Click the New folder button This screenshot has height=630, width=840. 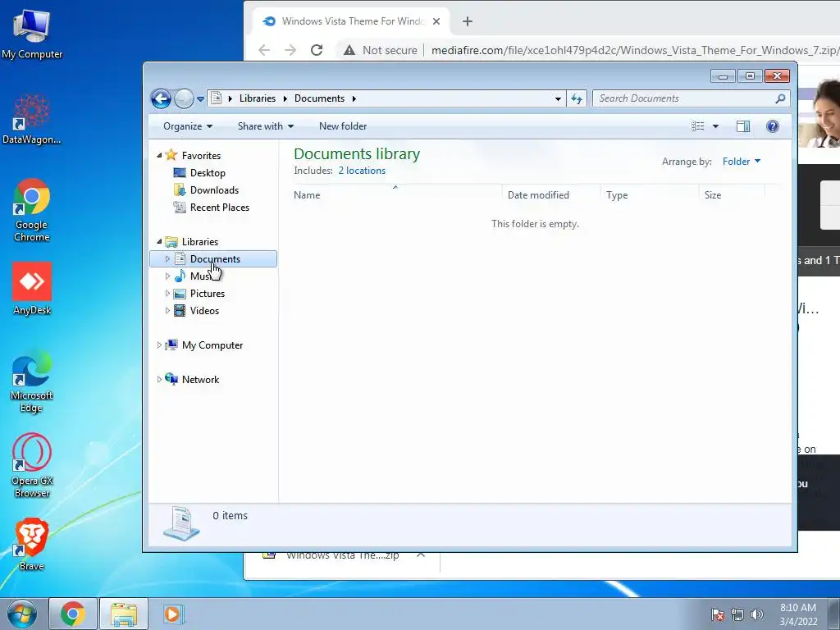(x=343, y=126)
